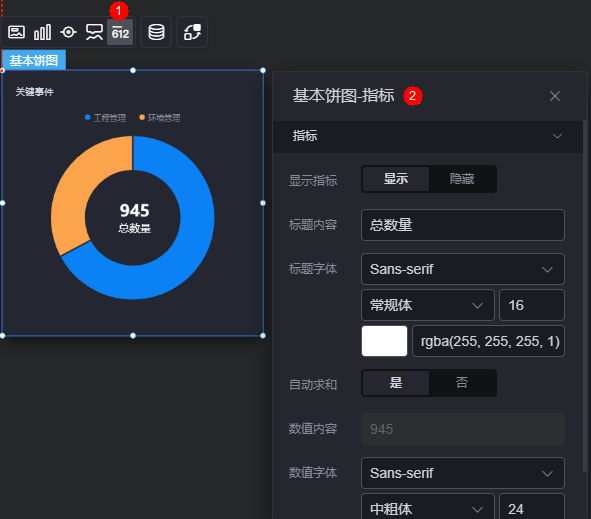The width and height of the screenshot is (591, 519).
Task: Collapse the 指标 section header
Action: pos(428,136)
